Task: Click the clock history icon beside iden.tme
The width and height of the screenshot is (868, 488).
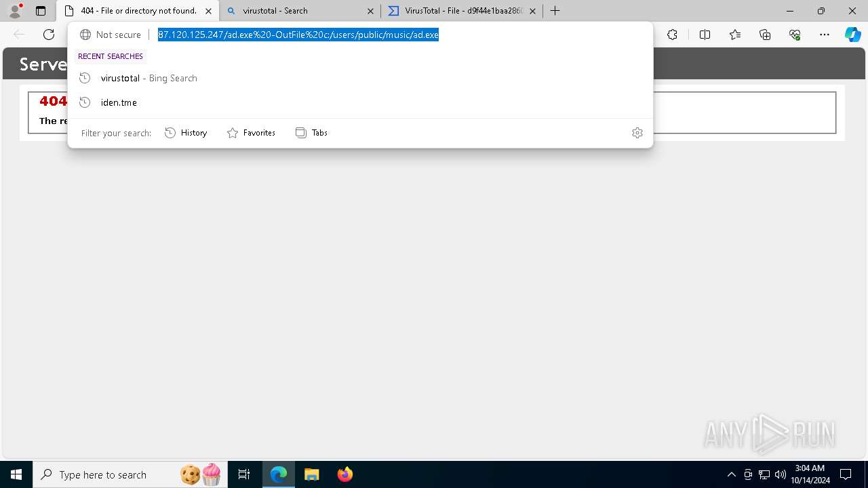Action: click(x=85, y=102)
